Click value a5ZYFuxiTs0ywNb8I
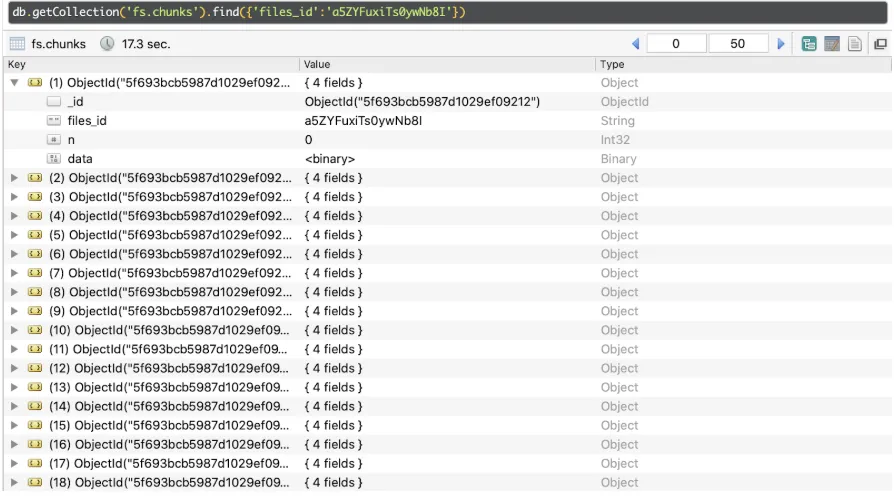894x498 pixels. [x=363, y=120]
